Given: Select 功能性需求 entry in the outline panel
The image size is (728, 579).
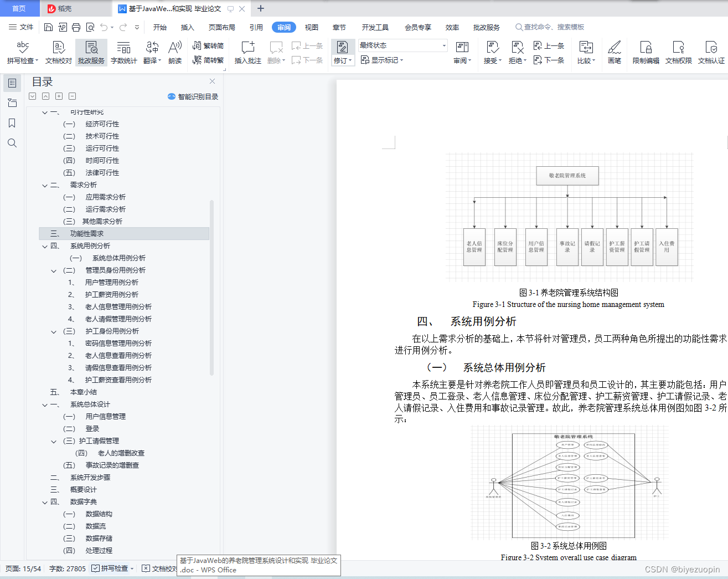Looking at the screenshot, I should pos(89,233).
